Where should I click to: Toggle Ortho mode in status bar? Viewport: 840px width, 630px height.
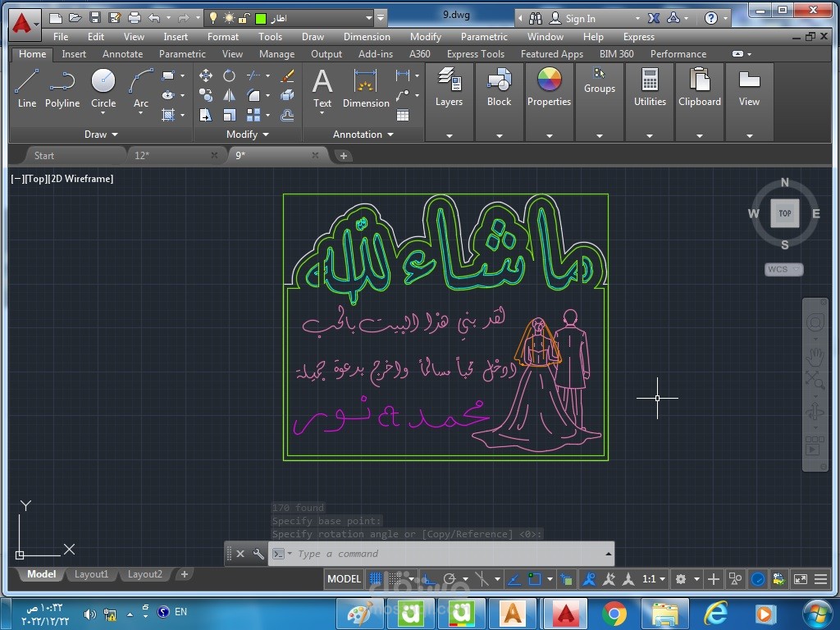tap(429, 578)
